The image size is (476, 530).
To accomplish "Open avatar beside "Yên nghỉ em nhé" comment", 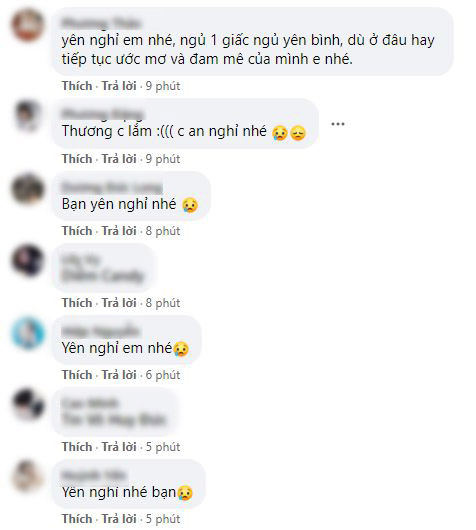I will pyautogui.click(x=28, y=332).
